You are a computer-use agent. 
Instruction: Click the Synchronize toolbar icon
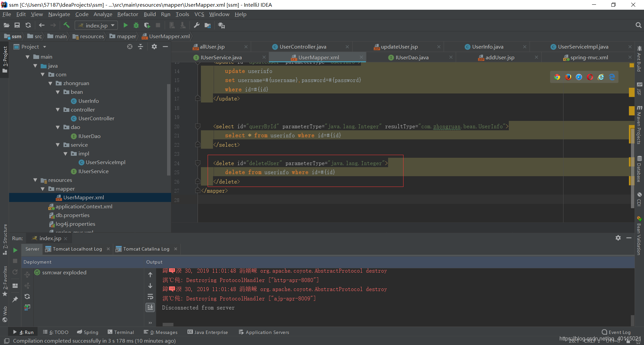point(28,25)
